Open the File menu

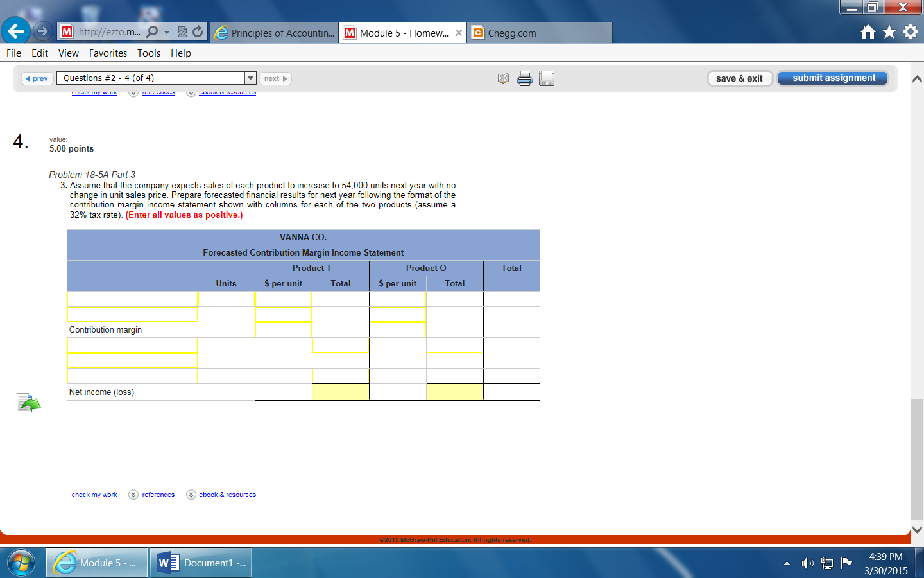(x=13, y=53)
